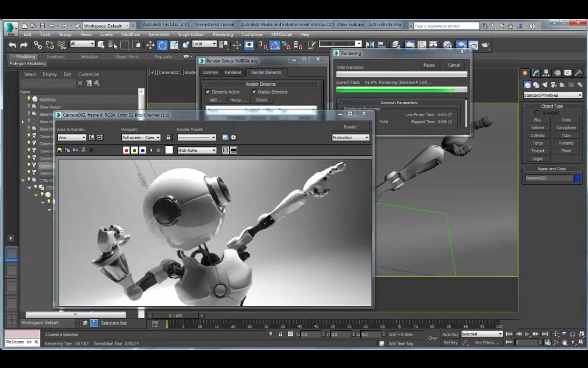Open the Modify command panel tab
This screenshot has width=588, height=368.
(535, 73)
